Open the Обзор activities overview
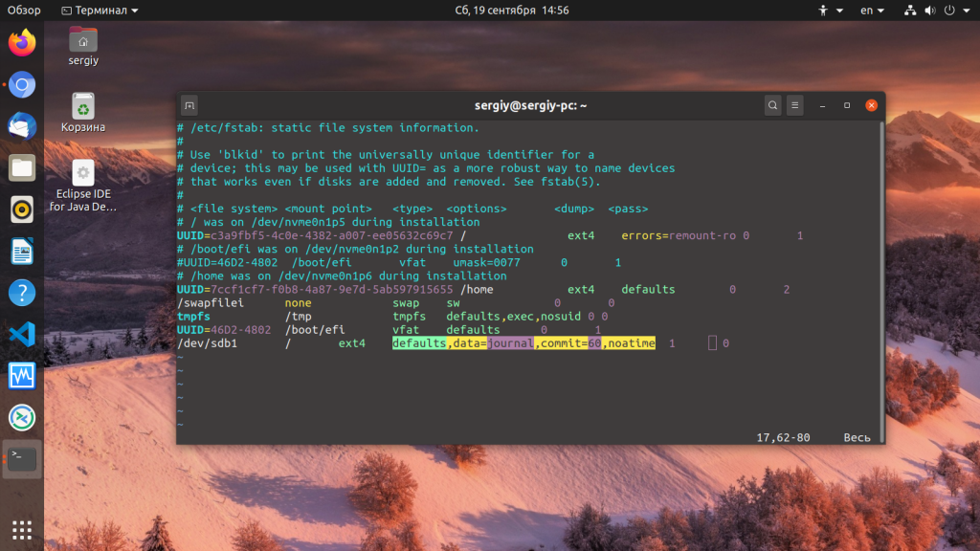 (24, 10)
